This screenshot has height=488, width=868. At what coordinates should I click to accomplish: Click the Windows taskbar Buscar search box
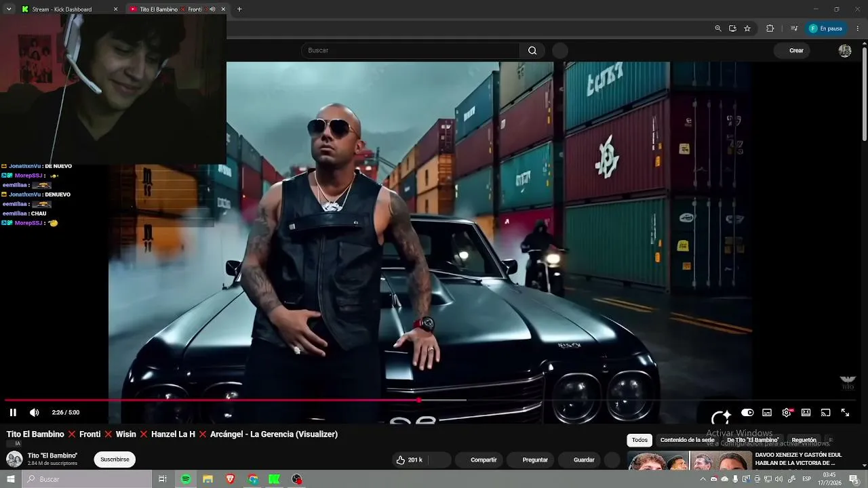coord(87,479)
